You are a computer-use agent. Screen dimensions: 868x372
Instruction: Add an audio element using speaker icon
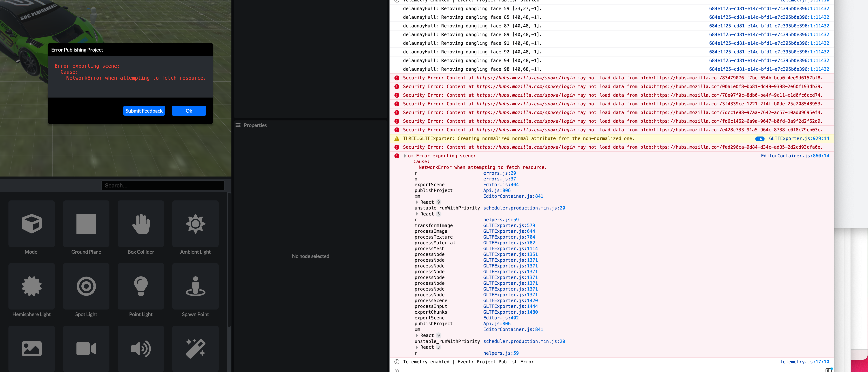click(x=141, y=348)
